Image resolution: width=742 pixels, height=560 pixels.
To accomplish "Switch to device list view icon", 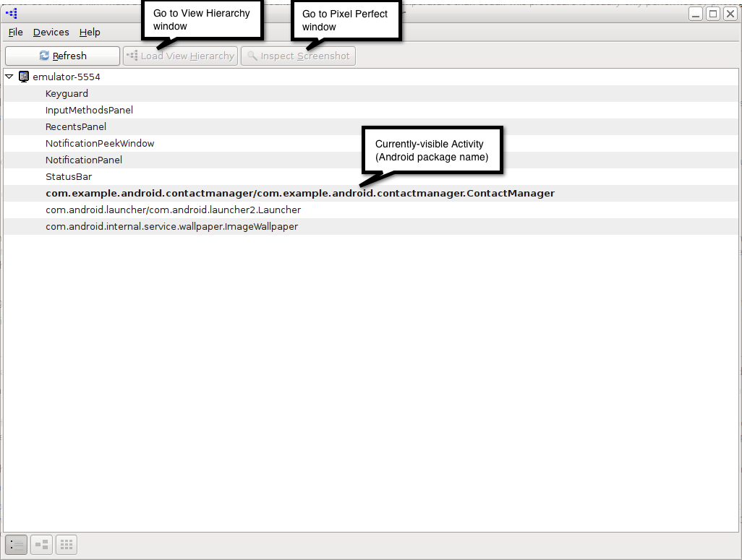I will pos(16,545).
